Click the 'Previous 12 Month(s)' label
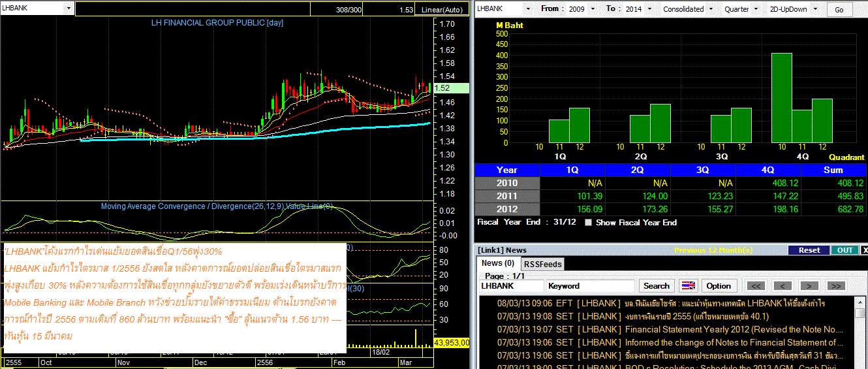This screenshot has height=369, width=868. pos(713,250)
